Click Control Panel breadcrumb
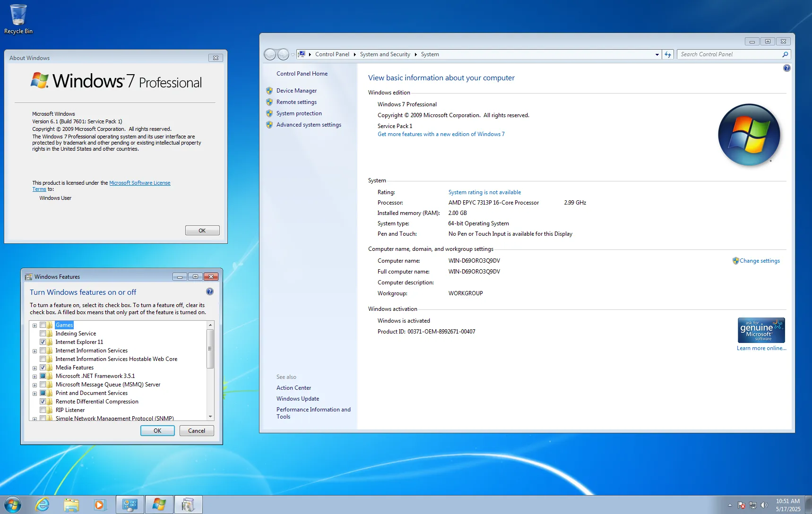 click(332, 54)
